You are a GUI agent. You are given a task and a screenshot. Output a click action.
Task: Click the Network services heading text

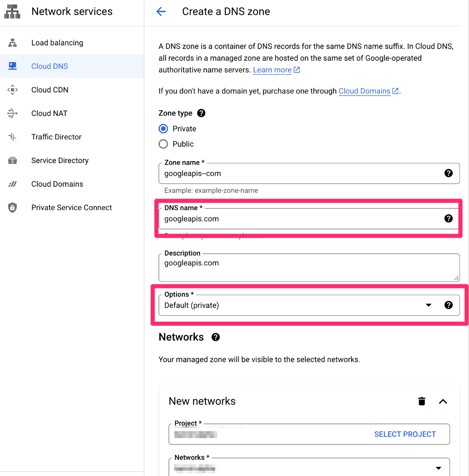[72, 12]
